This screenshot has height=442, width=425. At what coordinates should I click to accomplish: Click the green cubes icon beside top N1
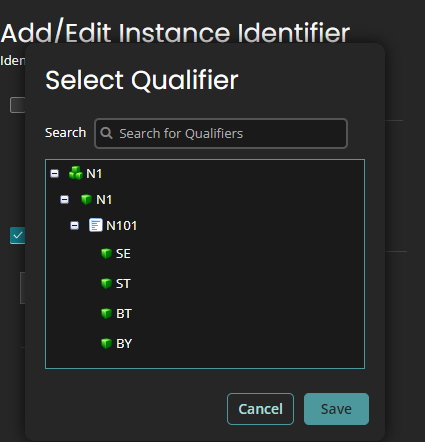76,173
